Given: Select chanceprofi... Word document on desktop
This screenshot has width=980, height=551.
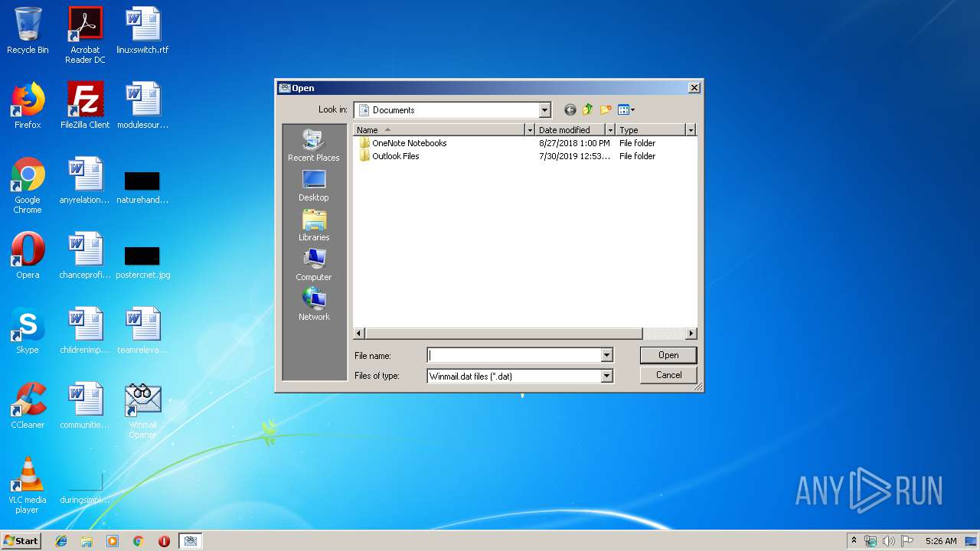Looking at the screenshot, I should (x=85, y=256).
